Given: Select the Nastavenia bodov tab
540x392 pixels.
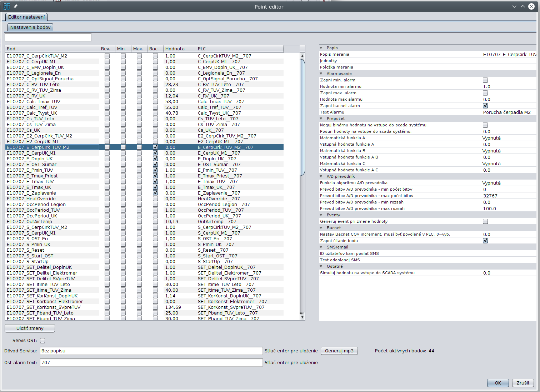Looking at the screenshot, I should pos(30,27).
